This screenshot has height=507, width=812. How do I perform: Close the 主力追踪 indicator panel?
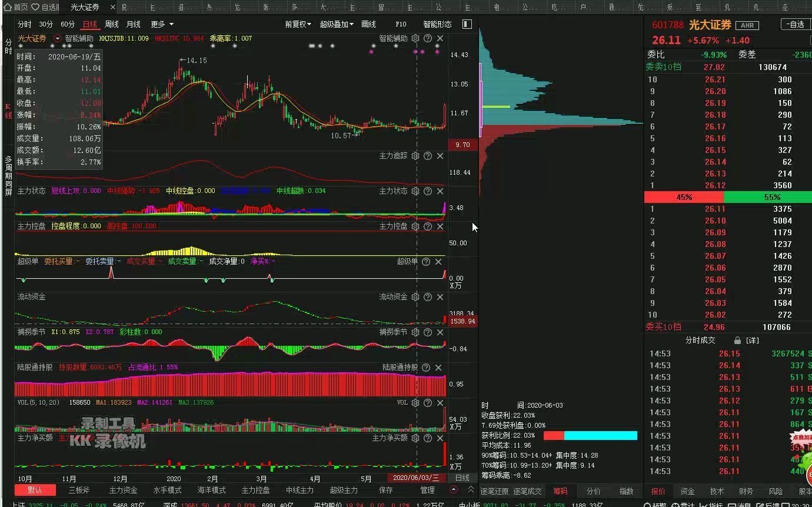[440, 156]
